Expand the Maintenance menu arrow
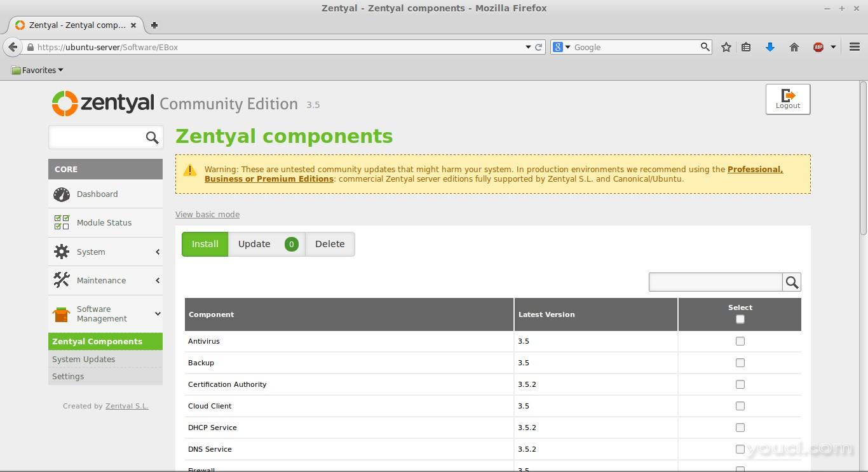868x472 pixels. pos(158,281)
